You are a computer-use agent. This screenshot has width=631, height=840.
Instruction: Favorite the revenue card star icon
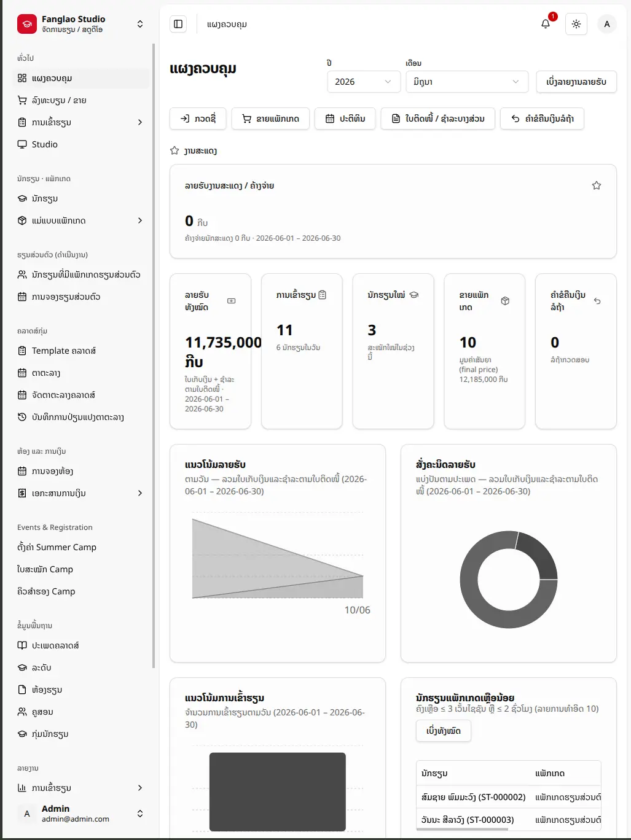click(x=597, y=185)
